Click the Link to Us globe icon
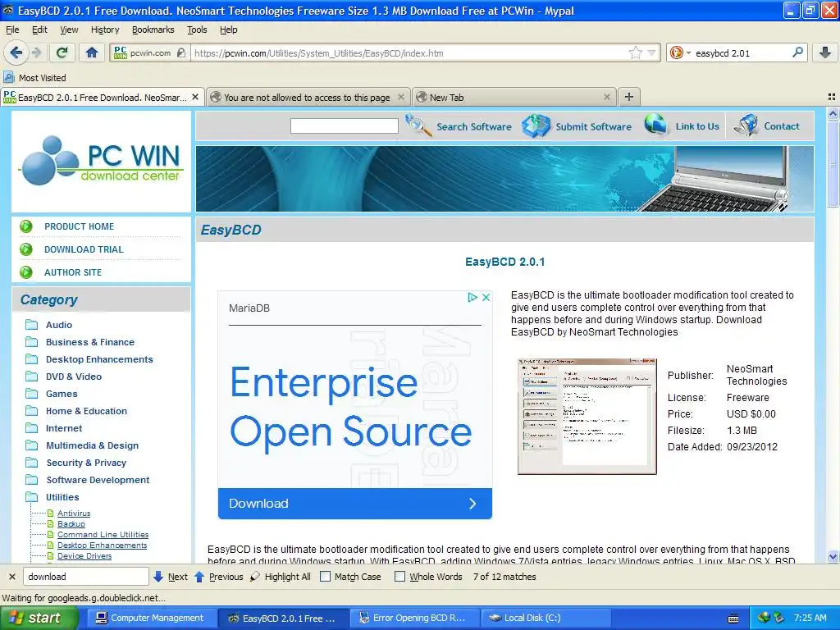The height and width of the screenshot is (630, 840). click(656, 125)
